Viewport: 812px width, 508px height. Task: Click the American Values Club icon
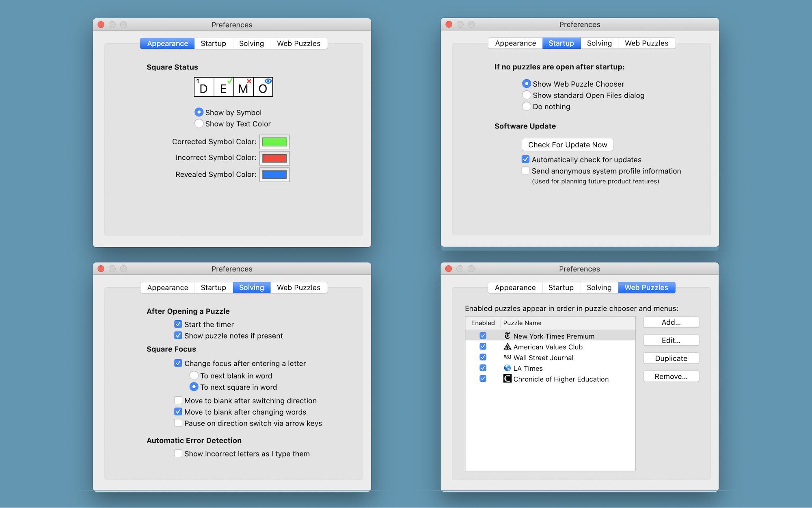pyautogui.click(x=506, y=347)
